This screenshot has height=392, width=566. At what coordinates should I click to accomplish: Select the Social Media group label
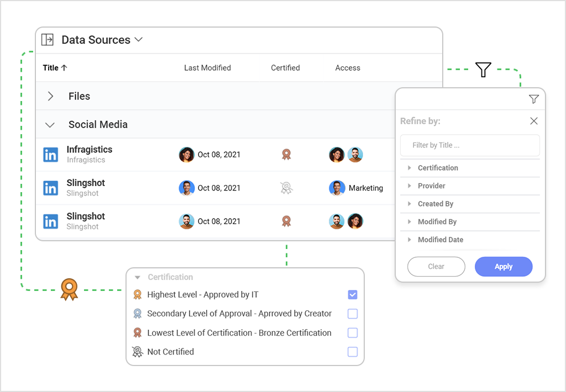(98, 124)
